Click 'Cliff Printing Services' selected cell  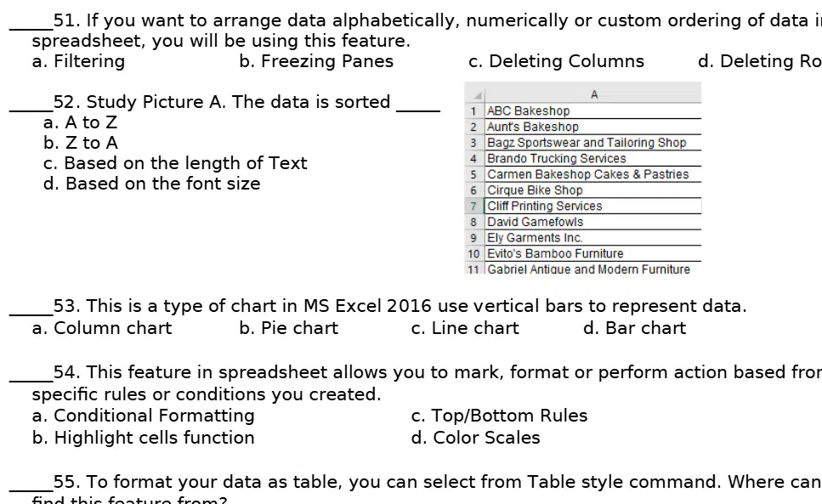(593, 206)
